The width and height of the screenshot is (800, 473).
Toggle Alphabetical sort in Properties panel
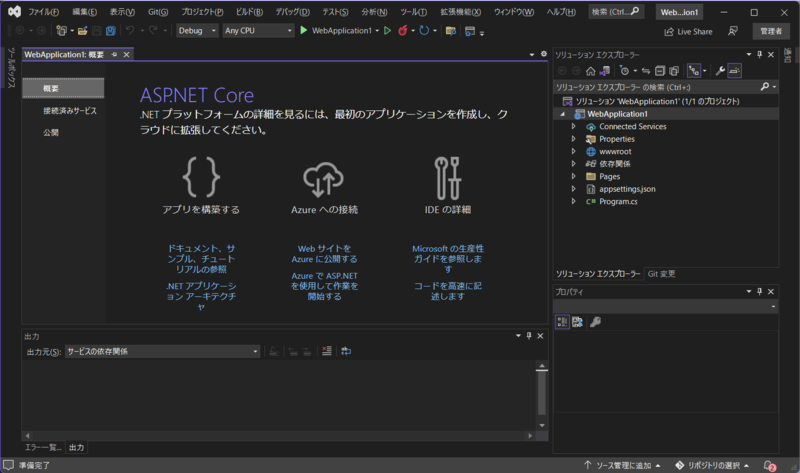tap(577, 322)
